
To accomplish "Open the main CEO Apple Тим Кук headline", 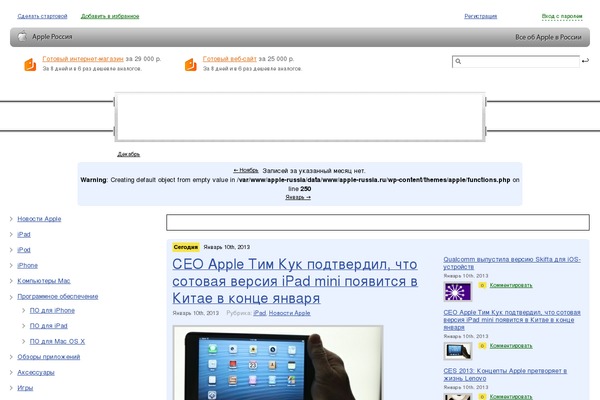I will click(295, 281).
